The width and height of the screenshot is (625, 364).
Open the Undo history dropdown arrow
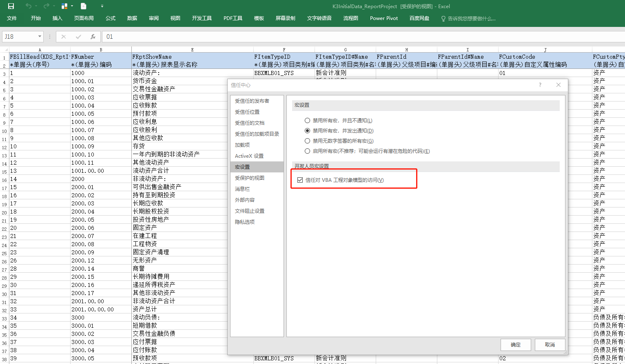pos(36,6)
